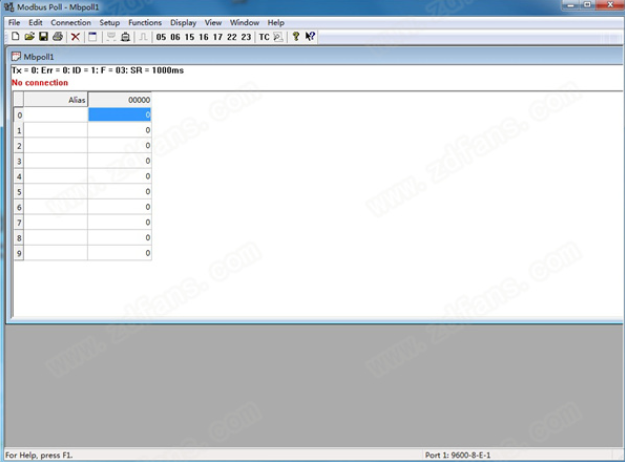This screenshot has width=625, height=462.
Task: Click the TC toolbar button
Action: (x=264, y=37)
